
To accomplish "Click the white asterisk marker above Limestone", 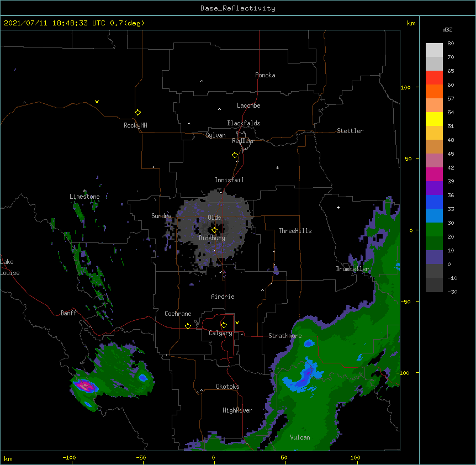I will pyautogui.click(x=85, y=191).
